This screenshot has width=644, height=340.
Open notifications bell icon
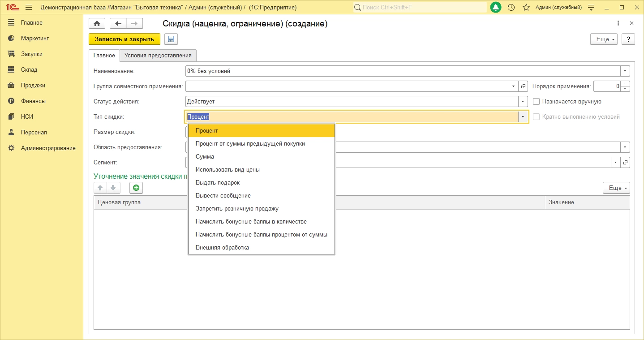(x=496, y=8)
